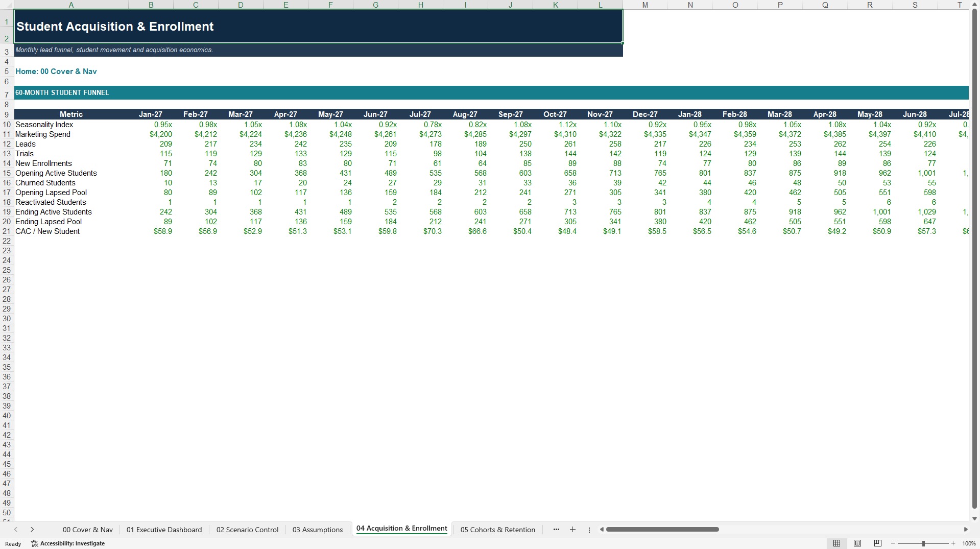
Task: Open the 01 Executive Dashboard sheet
Action: [x=164, y=530]
